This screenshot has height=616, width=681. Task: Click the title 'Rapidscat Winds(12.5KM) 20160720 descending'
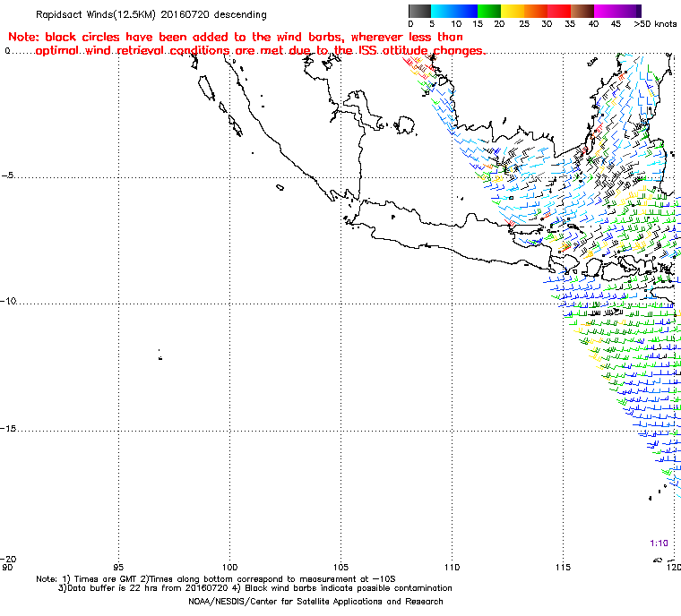pyautogui.click(x=151, y=14)
